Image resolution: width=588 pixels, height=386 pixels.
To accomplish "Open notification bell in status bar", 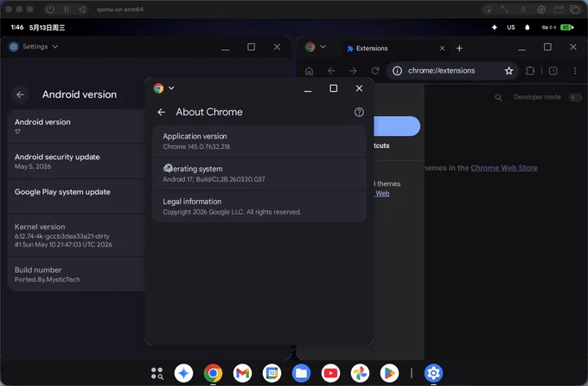I will click(x=527, y=28).
